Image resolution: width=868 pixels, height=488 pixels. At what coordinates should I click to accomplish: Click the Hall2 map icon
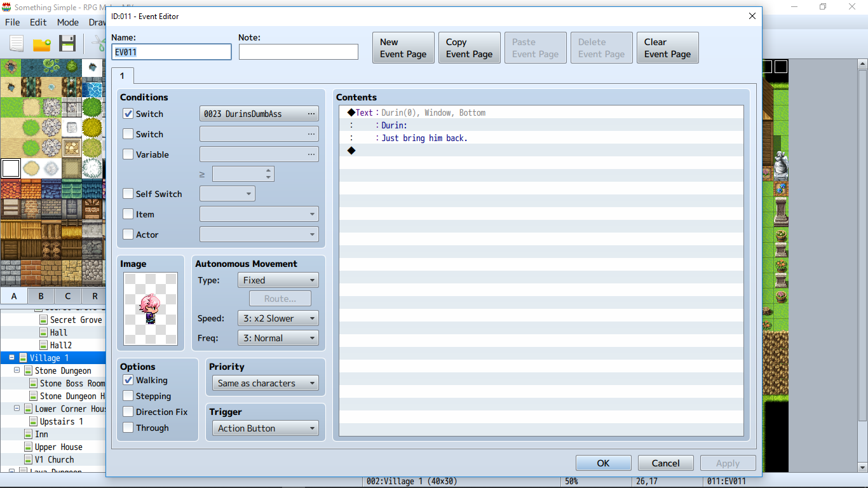coord(44,345)
